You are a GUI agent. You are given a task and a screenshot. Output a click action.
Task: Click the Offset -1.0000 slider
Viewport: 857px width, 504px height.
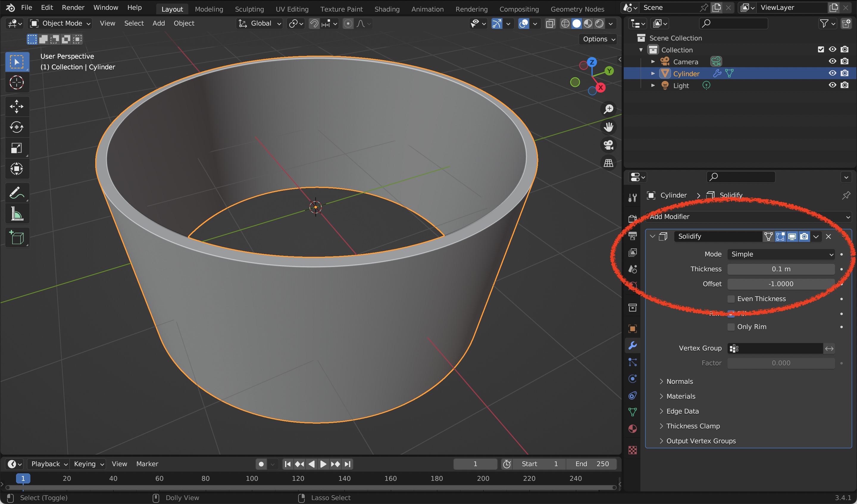pos(781,284)
